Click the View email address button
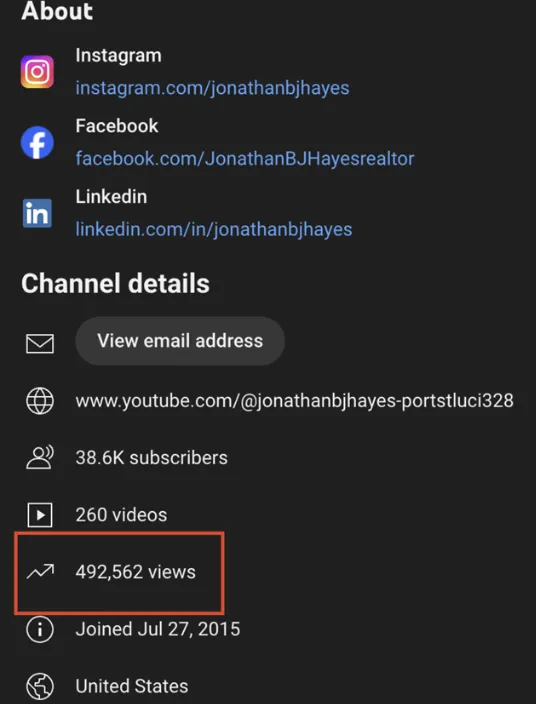The width and height of the screenshot is (536, 704). (x=180, y=341)
